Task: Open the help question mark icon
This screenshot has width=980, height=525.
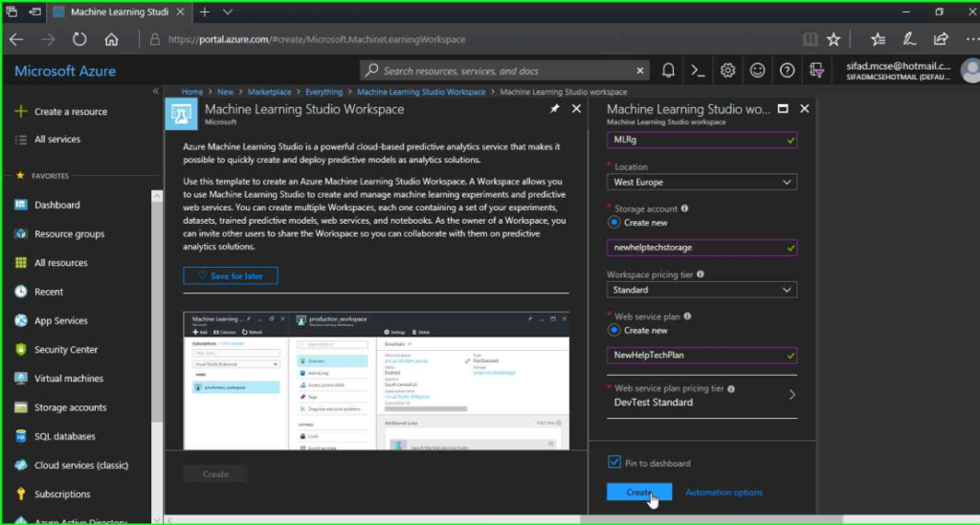Action: [787, 71]
